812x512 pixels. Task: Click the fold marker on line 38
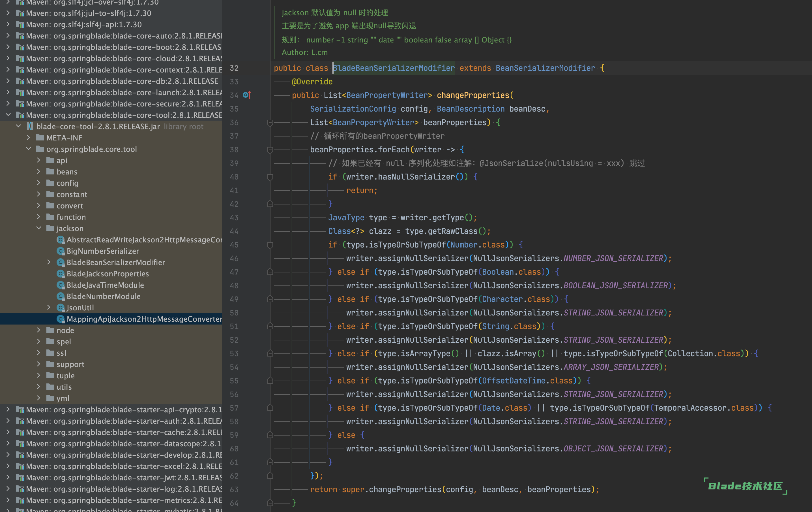pos(270,150)
